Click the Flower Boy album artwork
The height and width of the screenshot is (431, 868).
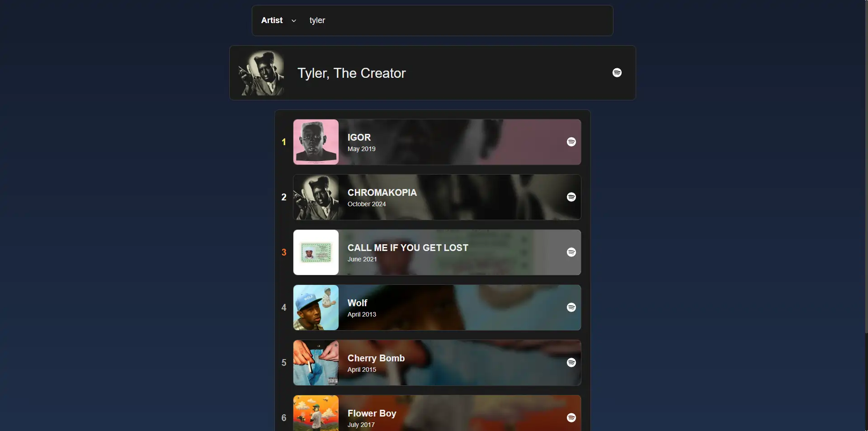click(316, 413)
